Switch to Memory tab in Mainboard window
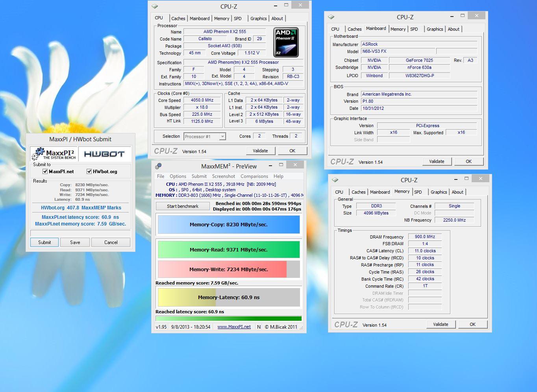The image size is (537, 392). [x=398, y=29]
